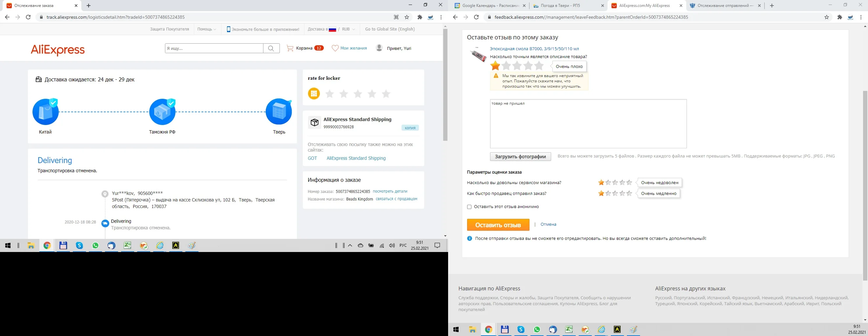This screenshot has width=868, height=336.
Task: Bookmark the tracking page with the star icon
Action: click(407, 17)
